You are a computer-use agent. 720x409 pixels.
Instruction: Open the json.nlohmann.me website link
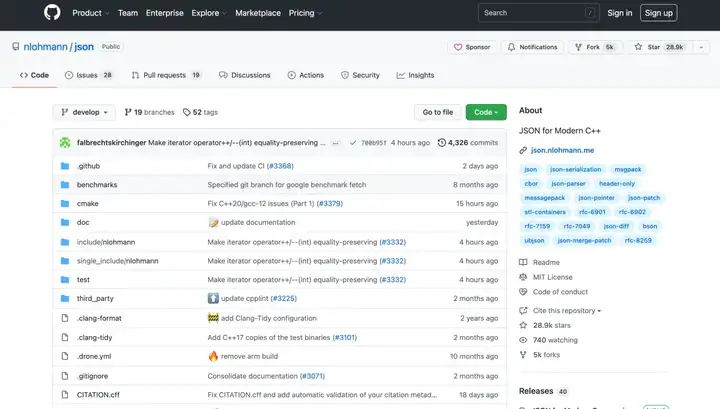pyautogui.click(x=562, y=150)
